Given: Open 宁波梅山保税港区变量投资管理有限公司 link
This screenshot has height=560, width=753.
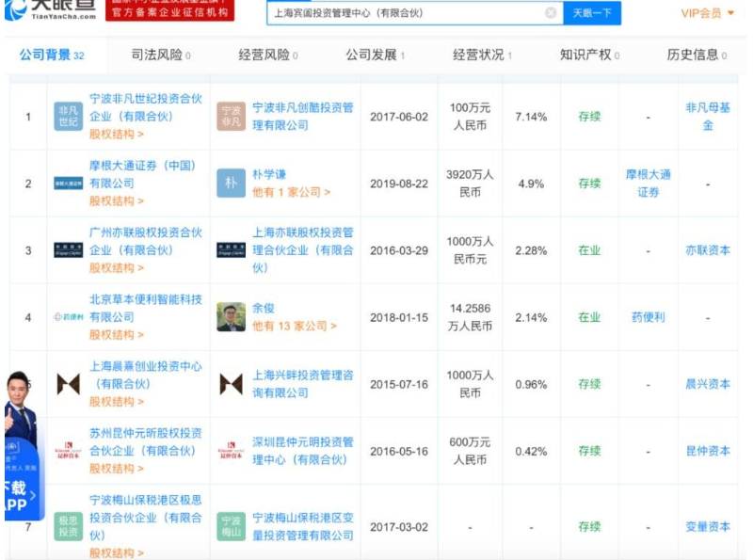Looking at the screenshot, I should [303, 526].
